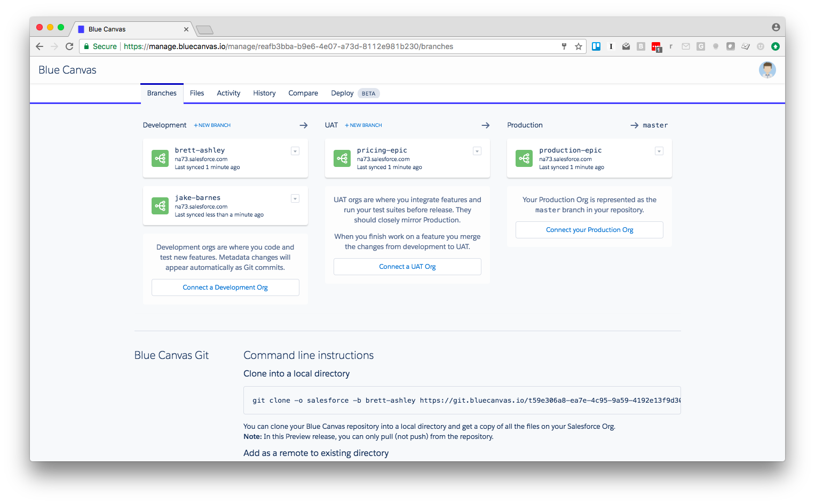The image size is (815, 504).
Task: Click the Command line instructions heading
Action: 308,355
